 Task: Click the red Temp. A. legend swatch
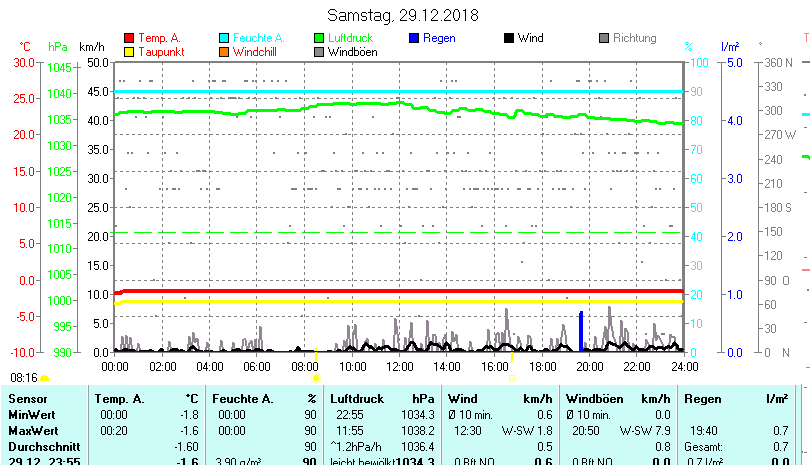(128, 38)
